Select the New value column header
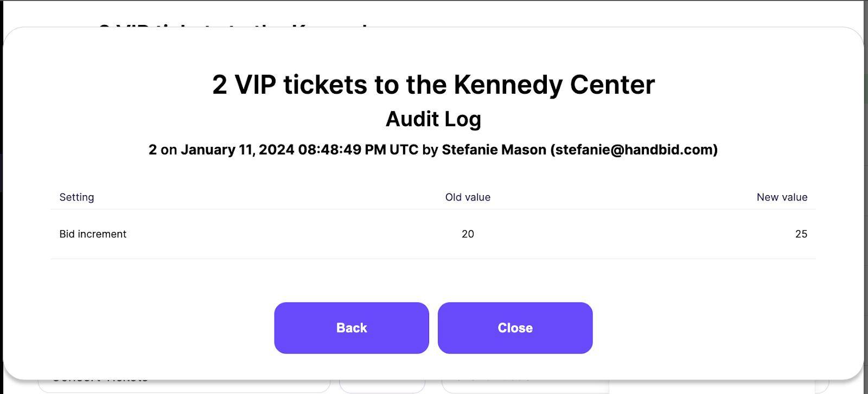Screen dimensions: 868x394 coord(782,197)
